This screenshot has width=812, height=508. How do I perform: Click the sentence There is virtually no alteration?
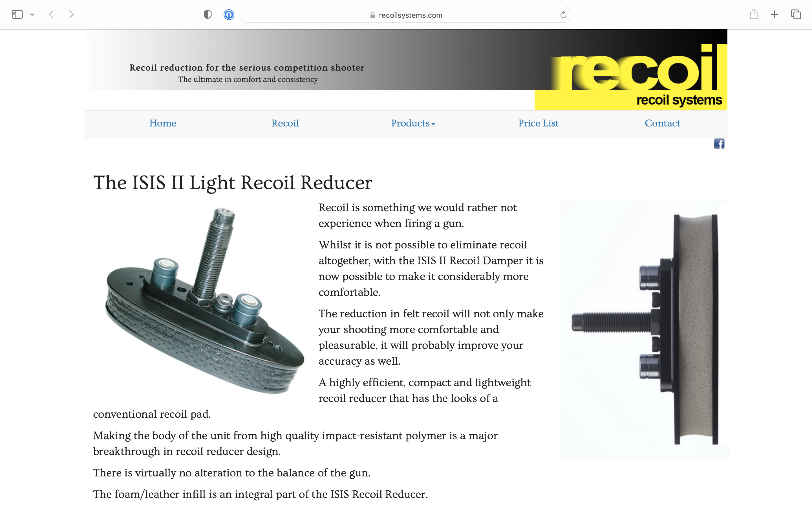(231, 473)
